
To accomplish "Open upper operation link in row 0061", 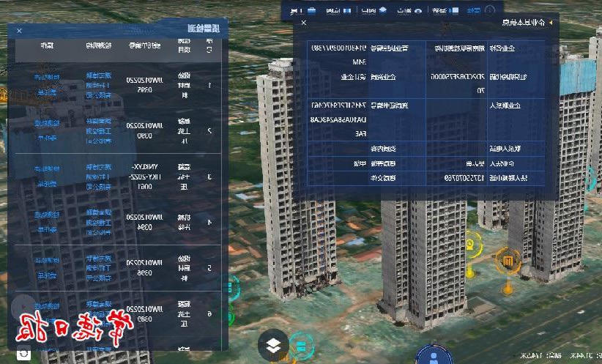I will [47, 169].
